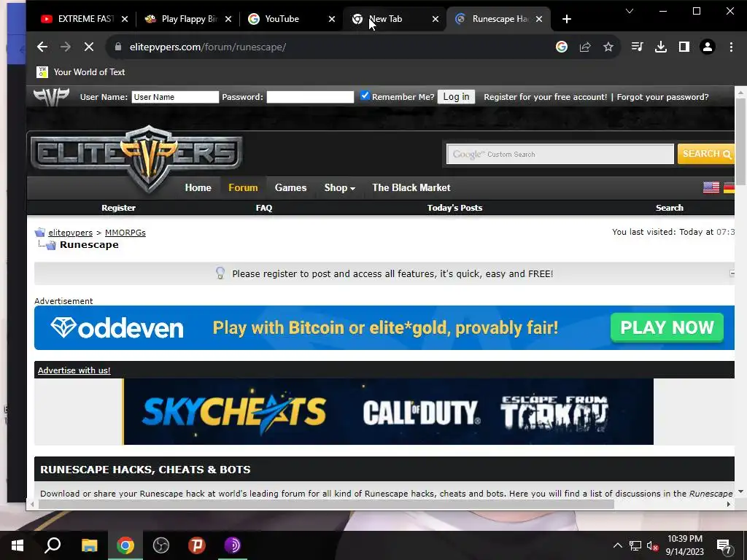Toggle the Chrome side panel icon

[x=684, y=47]
